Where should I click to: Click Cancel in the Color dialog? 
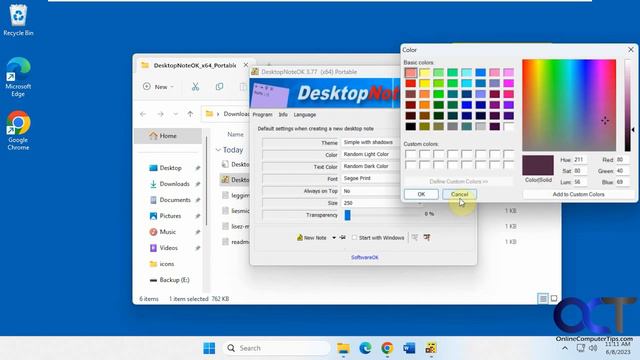pyautogui.click(x=460, y=194)
